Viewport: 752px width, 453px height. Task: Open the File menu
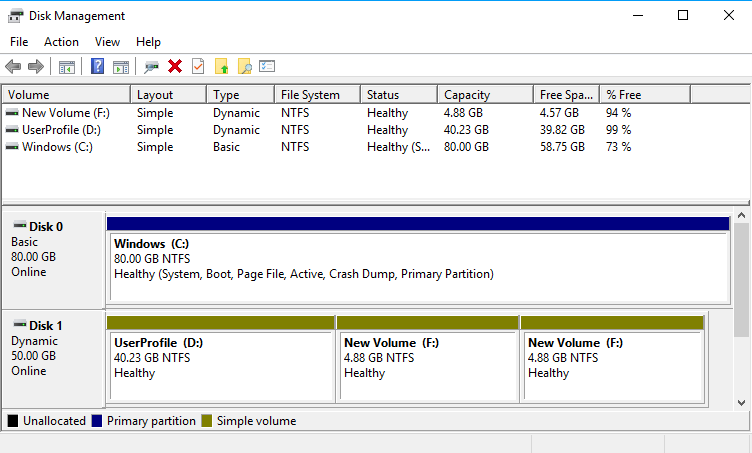[19, 42]
